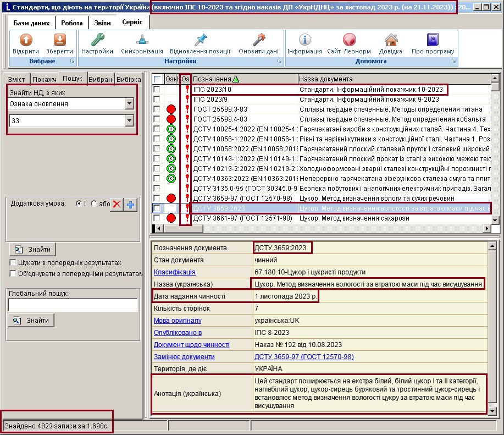Click exclamation mark icon of ІПС 2023/9
The width and height of the screenshot is (504, 435).
point(187,99)
